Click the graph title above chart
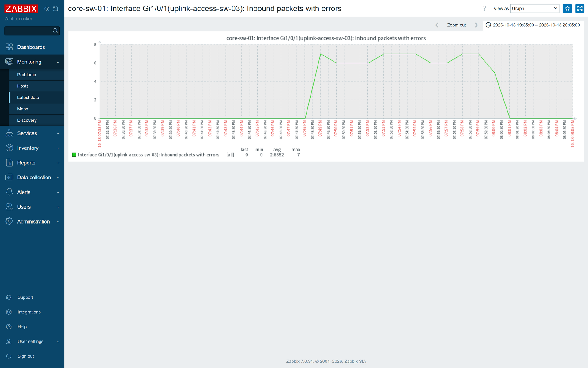The image size is (588, 368). pos(326,38)
